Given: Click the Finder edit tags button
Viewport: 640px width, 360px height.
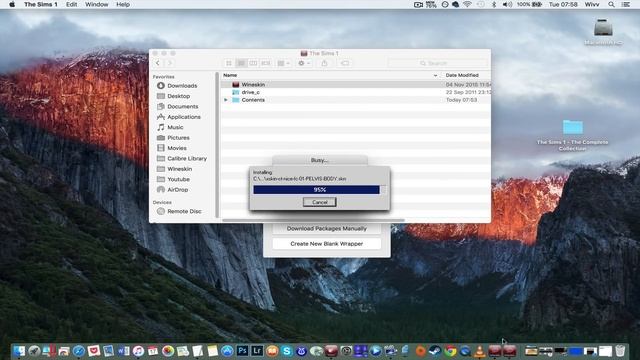Looking at the screenshot, I should (345, 63).
